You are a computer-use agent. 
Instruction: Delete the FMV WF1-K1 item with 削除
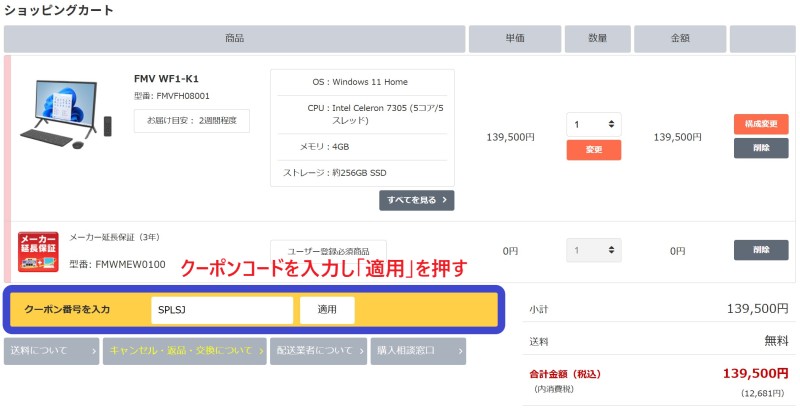click(x=761, y=148)
